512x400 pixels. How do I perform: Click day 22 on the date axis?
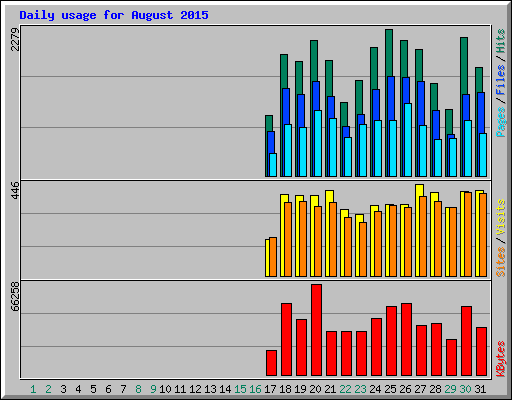coord(345,389)
